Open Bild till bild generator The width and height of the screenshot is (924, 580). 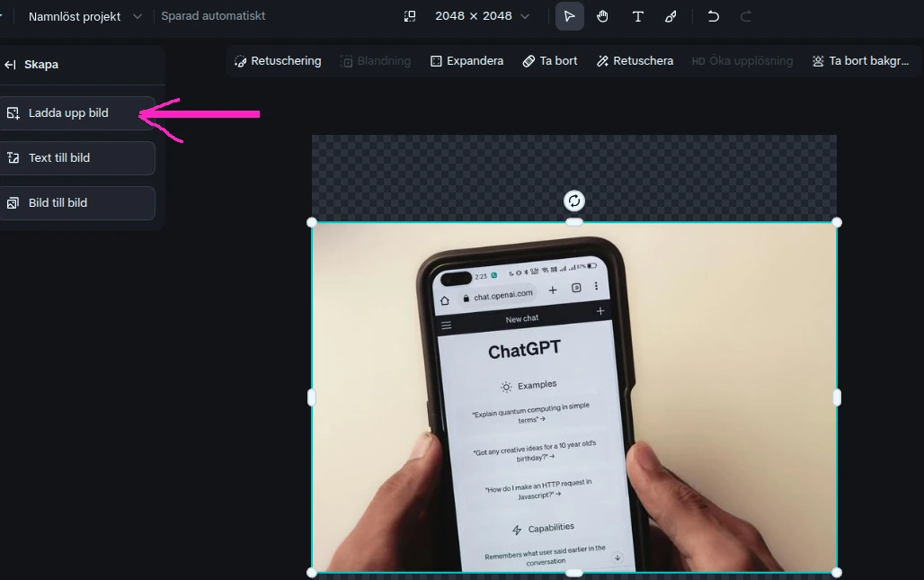click(76, 202)
